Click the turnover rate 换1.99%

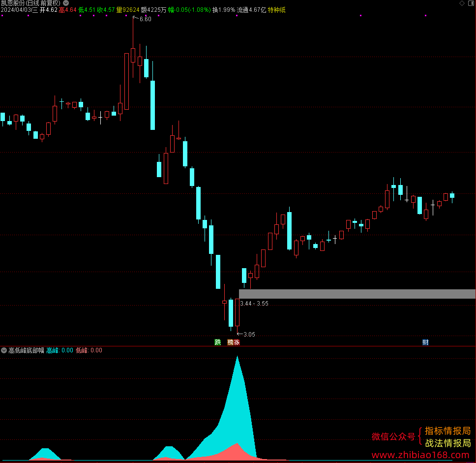224,10
